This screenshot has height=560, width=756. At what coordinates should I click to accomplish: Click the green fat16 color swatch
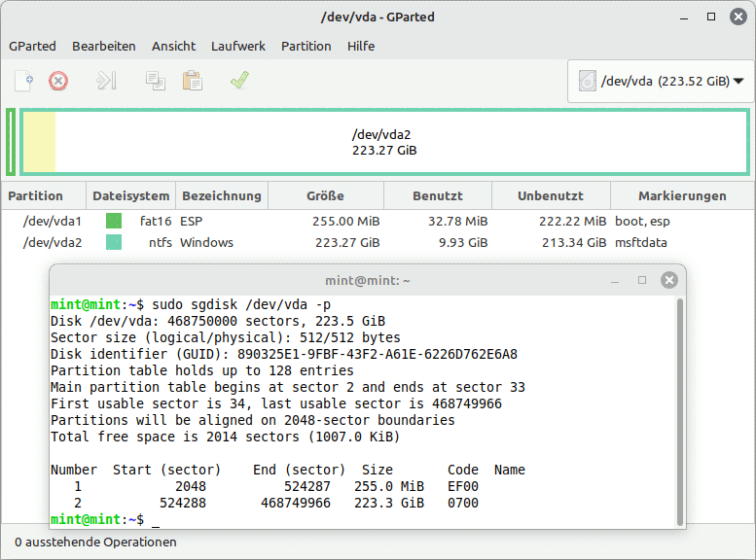(x=114, y=222)
